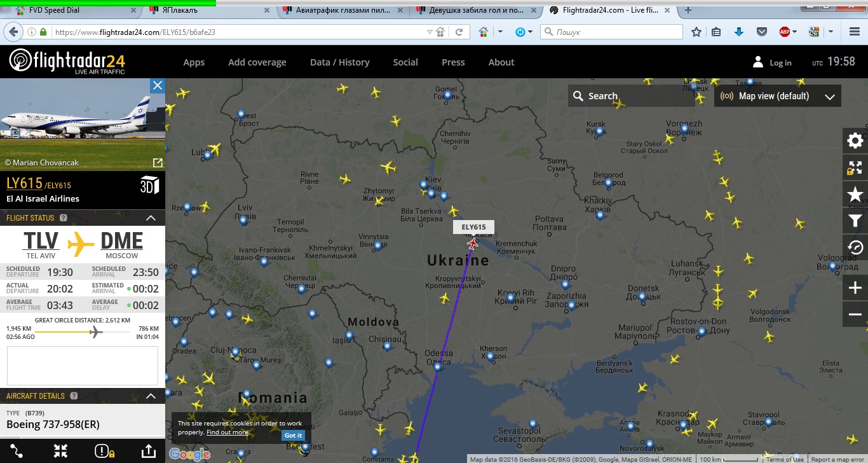Click the Odessa airport pin
The height and width of the screenshot is (463, 868).
point(437,366)
